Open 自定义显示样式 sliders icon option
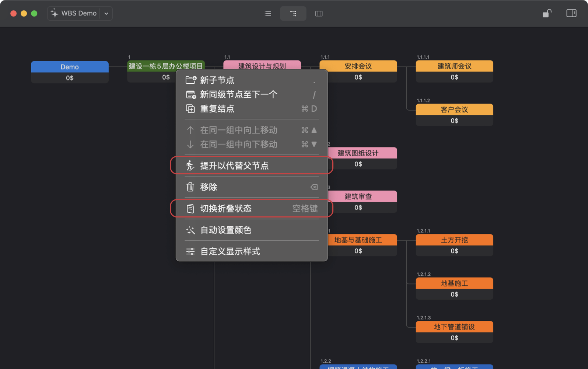Screen dimensions: 588x369 190,252
